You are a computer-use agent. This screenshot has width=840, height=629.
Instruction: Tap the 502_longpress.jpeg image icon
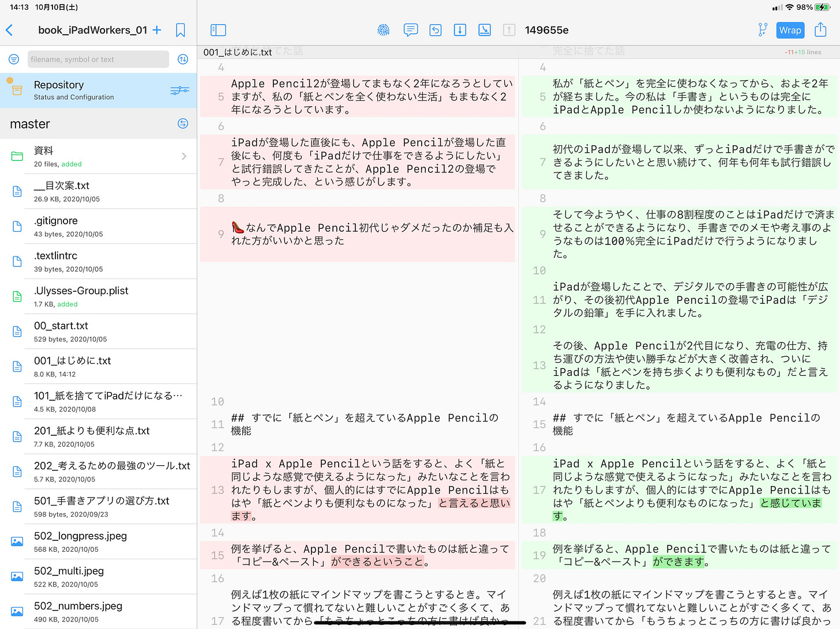pos(17,541)
